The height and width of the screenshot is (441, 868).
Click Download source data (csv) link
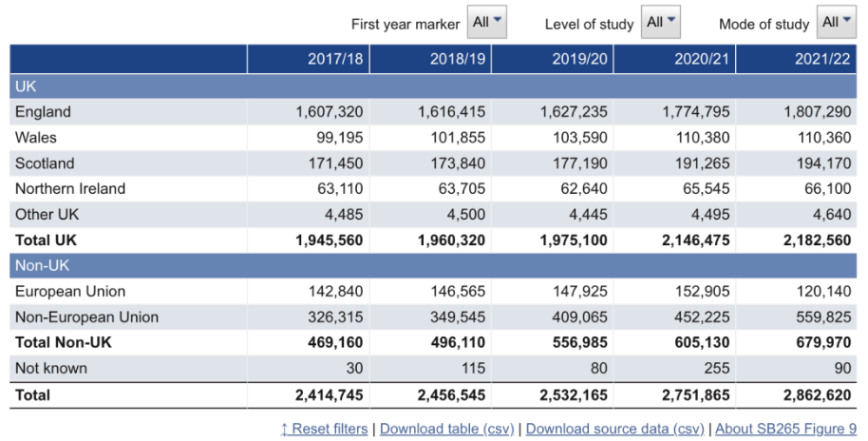pos(614,429)
